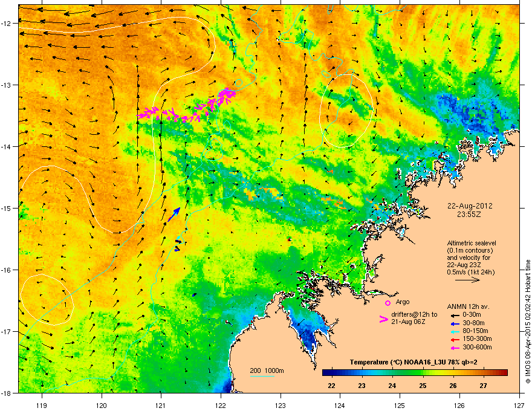Click the red 150-300m legend arrow
Viewport: 532px width, 411px height.
pyautogui.click(x=455, y=339)
